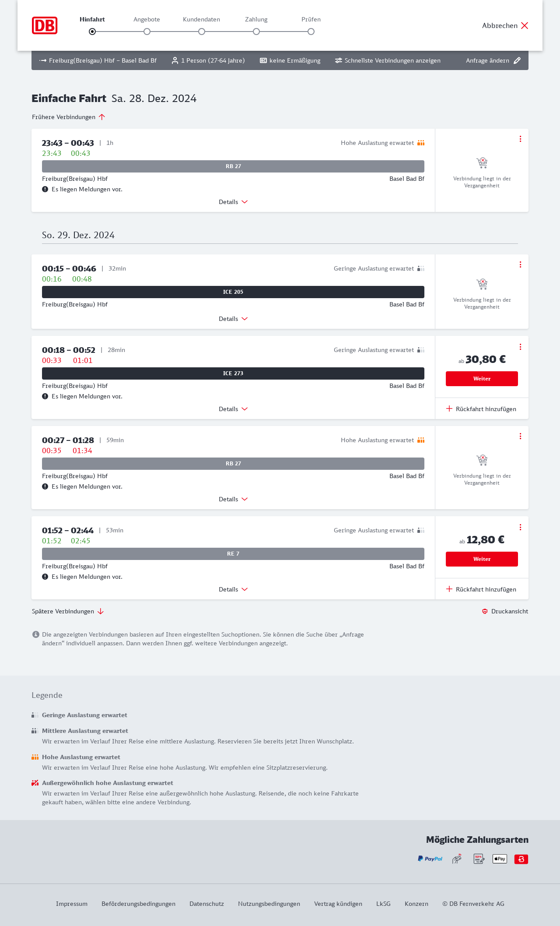Click the Druckansicht printer icon
This screenshot has height=926, width=560.
tap(485, 611)
